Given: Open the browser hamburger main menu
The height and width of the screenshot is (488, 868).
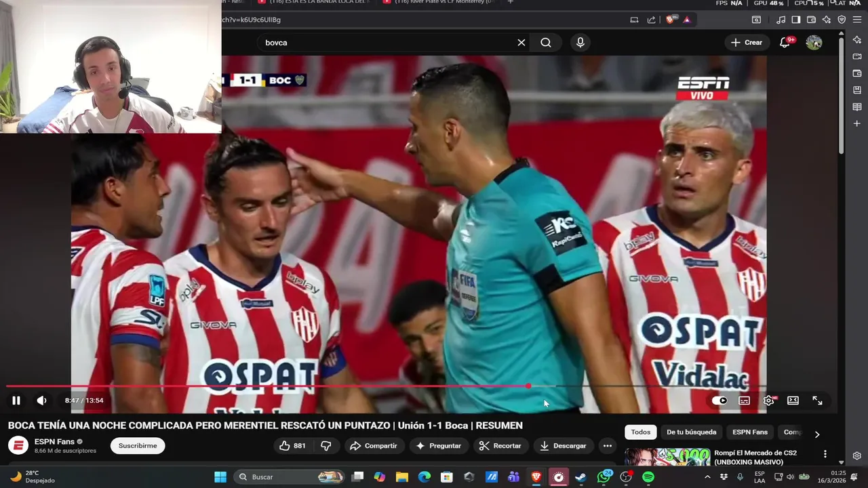Looking at the screenshot, I should (x=857, y=20).
